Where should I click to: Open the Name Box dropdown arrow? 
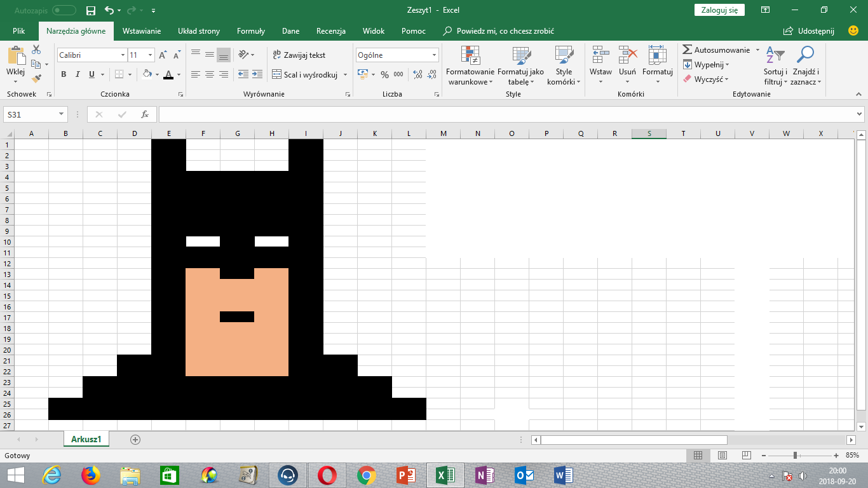coord(62,114)
